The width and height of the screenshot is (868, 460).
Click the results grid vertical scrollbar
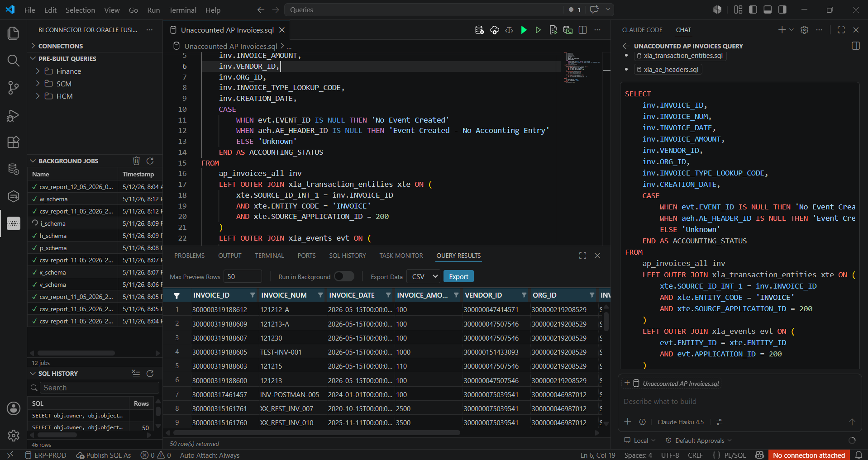click(606, 321)
